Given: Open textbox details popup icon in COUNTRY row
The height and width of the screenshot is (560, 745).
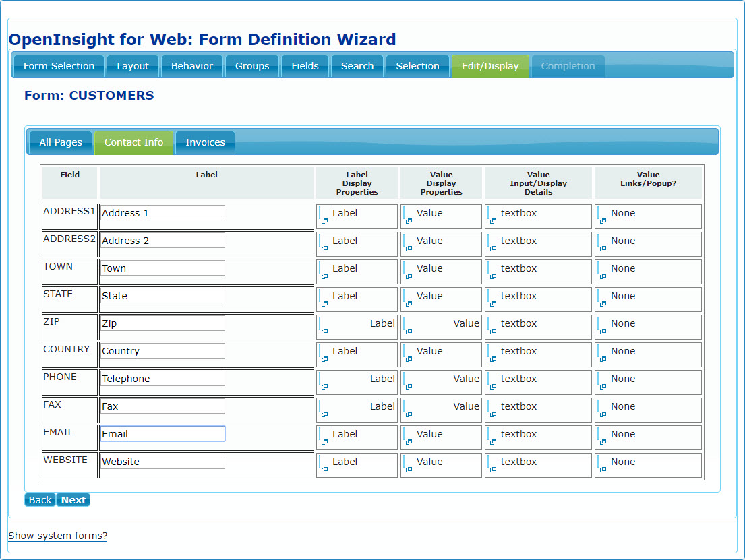Looking at the screenshot, I should (493, 359).
